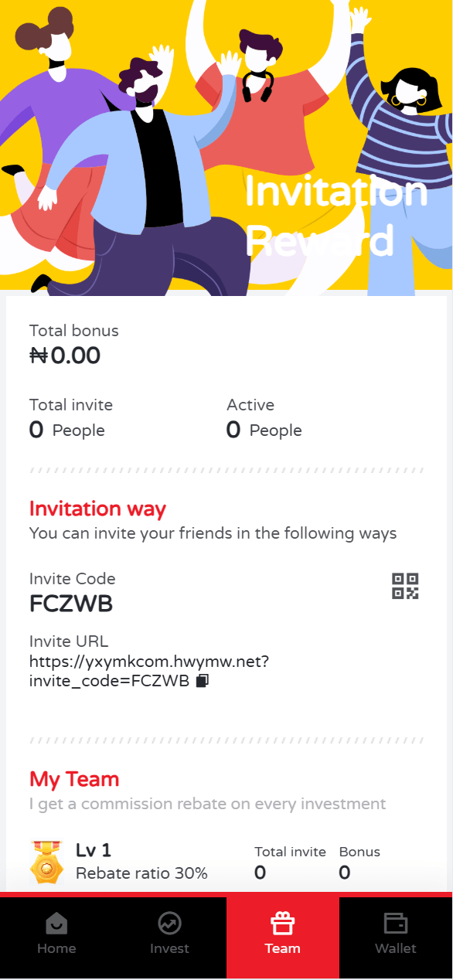Click the Naira currency symbol by total bonus

[x=39, y=356]
